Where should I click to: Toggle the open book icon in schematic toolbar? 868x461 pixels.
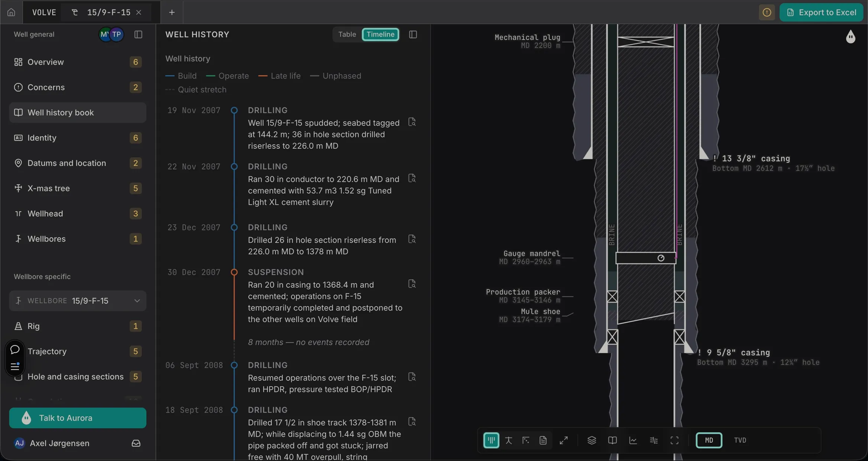coord(612,440)
